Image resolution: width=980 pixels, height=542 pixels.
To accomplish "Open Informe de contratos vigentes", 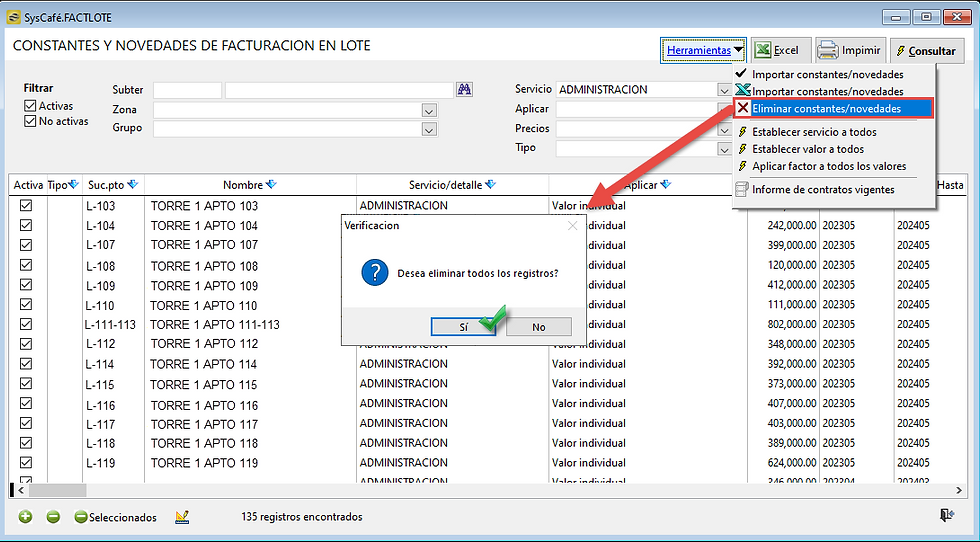I will [x=823, y=189].
